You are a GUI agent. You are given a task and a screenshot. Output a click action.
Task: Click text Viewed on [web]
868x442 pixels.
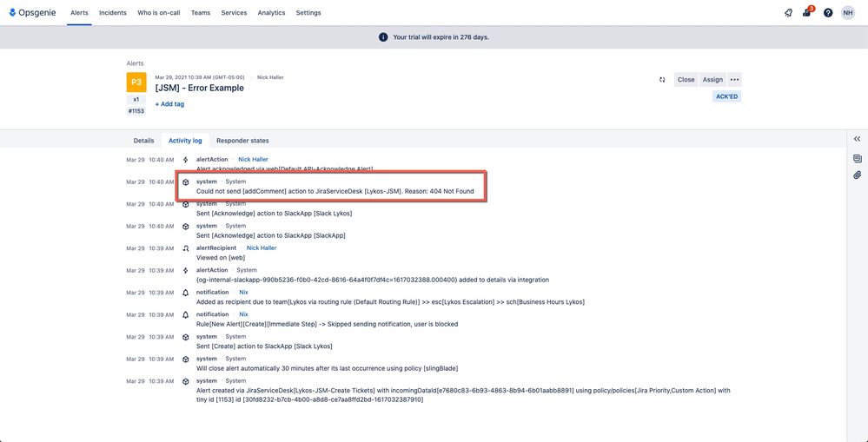(x=221, y=257)
